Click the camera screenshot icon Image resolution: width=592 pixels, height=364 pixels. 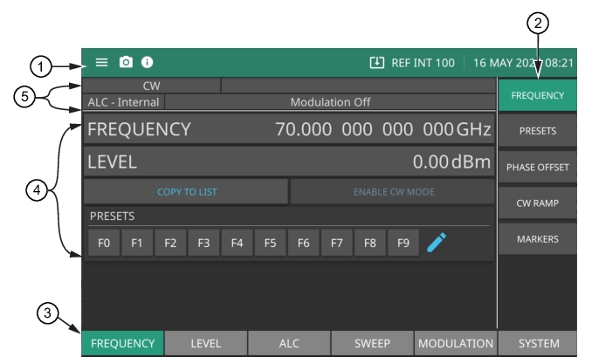(x=126, y=63)
